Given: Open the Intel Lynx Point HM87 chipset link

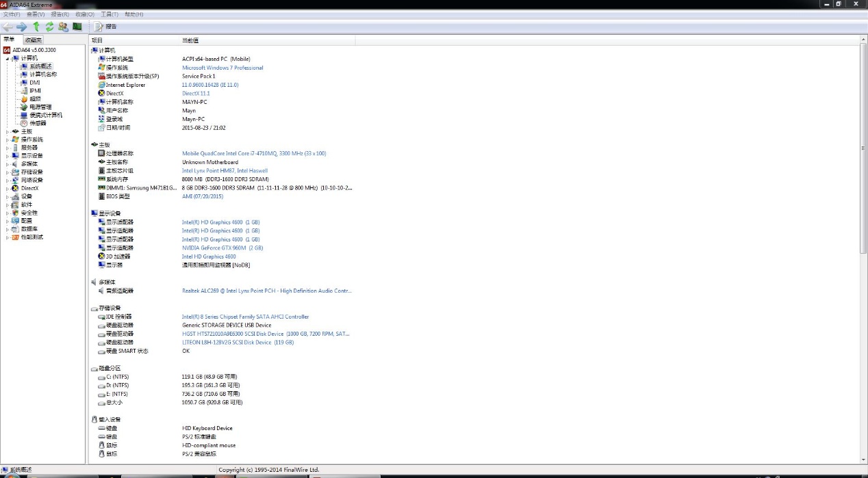Looking at the screenshot, I should [225, 170].
